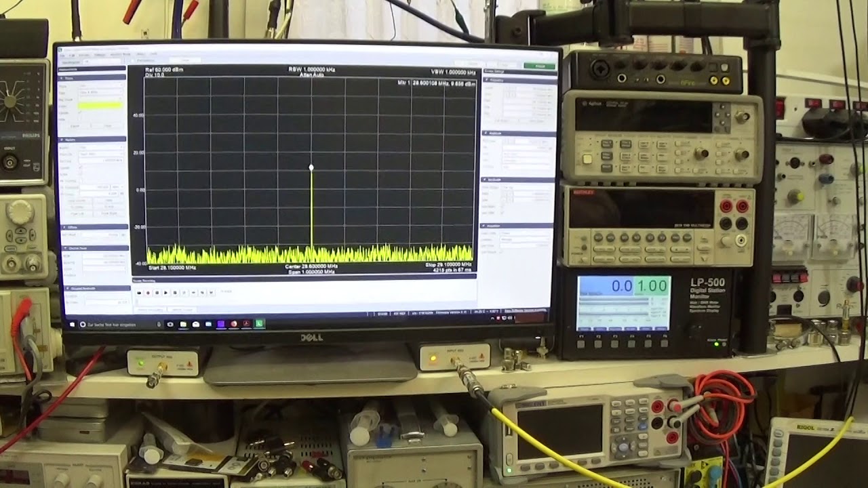Click the Center frequency input field

[x=528, y=88]
